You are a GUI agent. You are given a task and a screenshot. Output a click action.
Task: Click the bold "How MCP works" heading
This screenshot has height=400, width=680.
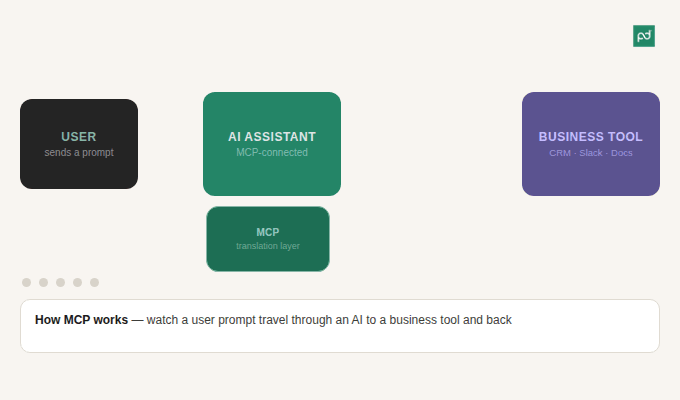82,320
